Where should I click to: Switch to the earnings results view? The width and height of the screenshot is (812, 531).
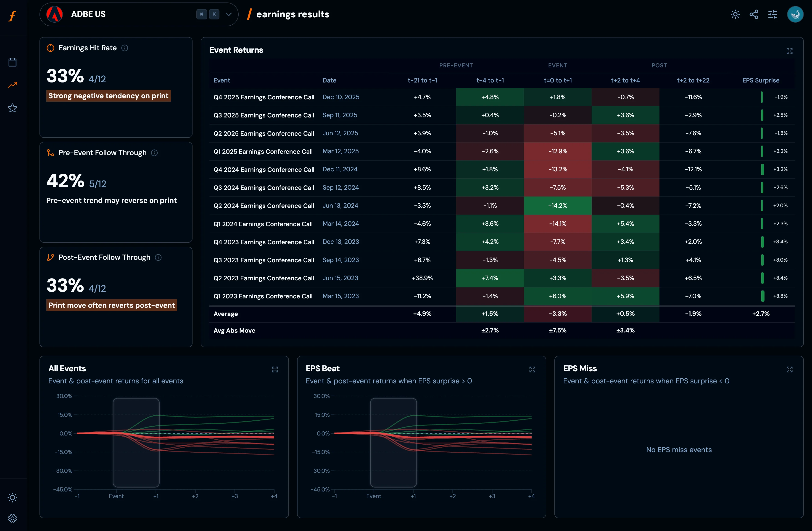293,14
